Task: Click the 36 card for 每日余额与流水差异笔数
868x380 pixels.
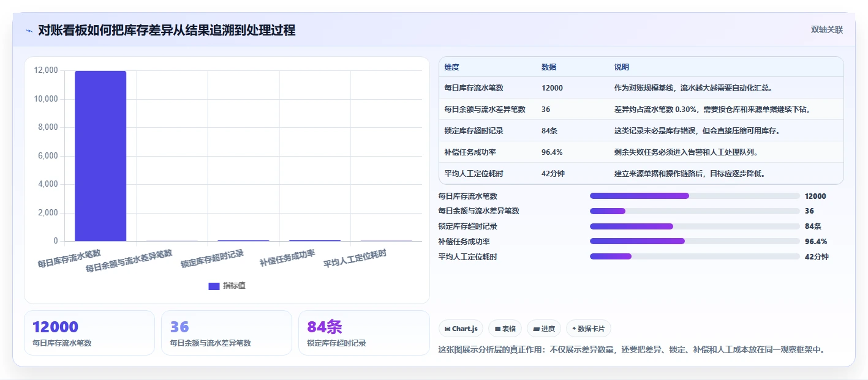Action: [227, 333]
